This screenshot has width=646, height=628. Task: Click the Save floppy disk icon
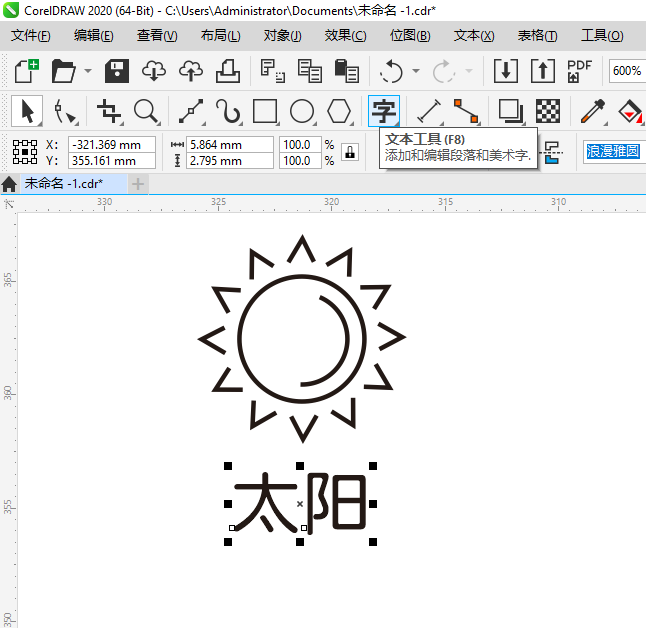[117, 71]
